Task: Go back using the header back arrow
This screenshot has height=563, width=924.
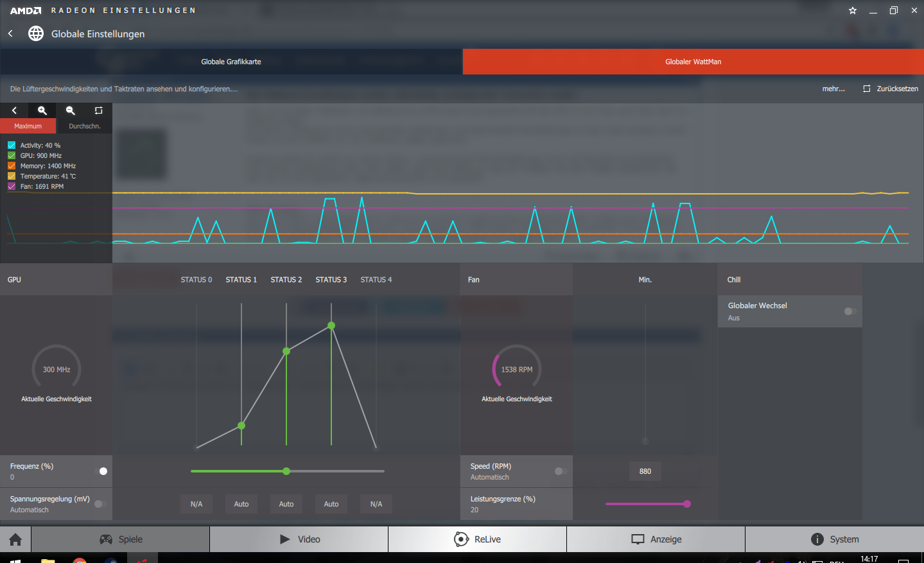Action: (x=10, y=33)
